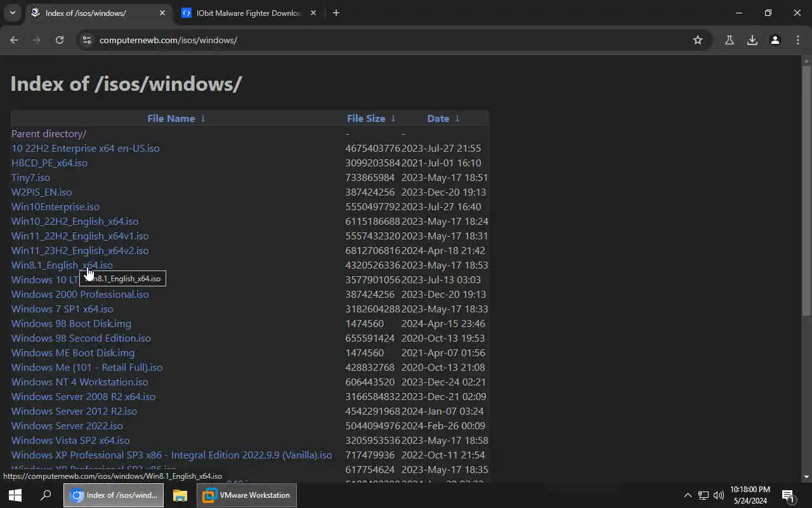Bookmark this page with the star icon
812x508 pixels.
tap(698, 40)
